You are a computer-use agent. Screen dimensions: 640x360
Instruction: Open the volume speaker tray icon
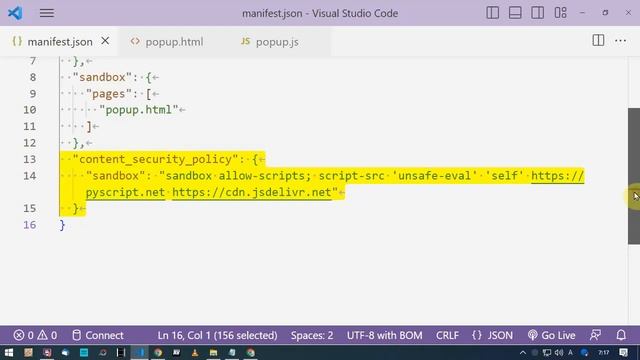[558, 353]
